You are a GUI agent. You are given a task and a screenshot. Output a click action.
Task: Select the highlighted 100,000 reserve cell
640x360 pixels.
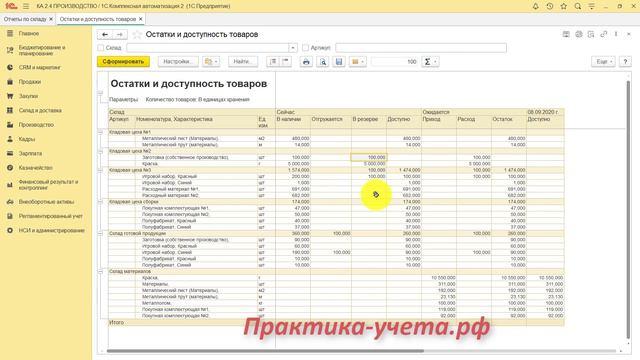tap(369, 157)
